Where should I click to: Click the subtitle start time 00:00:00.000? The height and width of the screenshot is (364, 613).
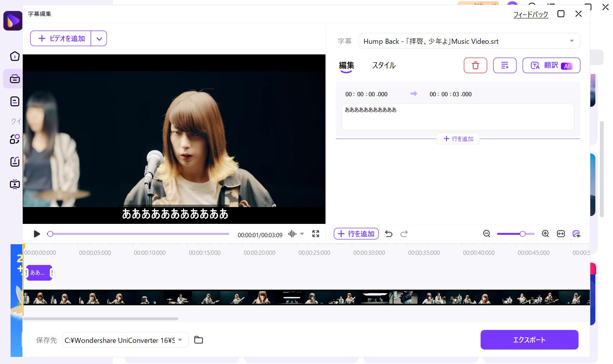[x=366, y=94]
